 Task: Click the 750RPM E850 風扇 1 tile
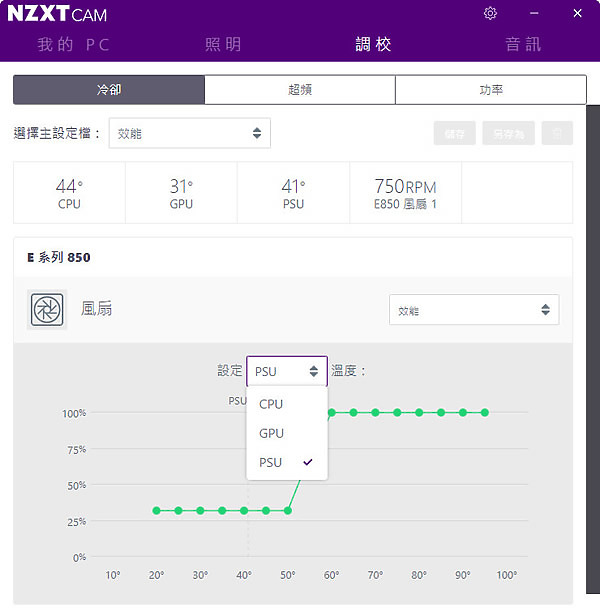click(x=405, y=193)
